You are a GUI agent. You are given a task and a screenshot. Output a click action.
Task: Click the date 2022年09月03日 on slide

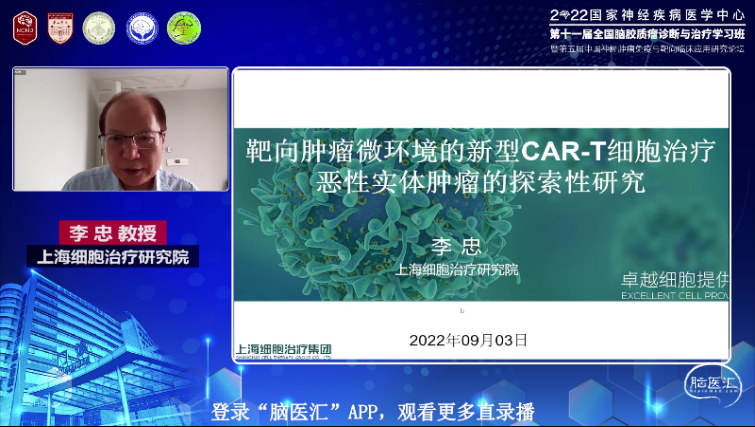pos(467,340)
